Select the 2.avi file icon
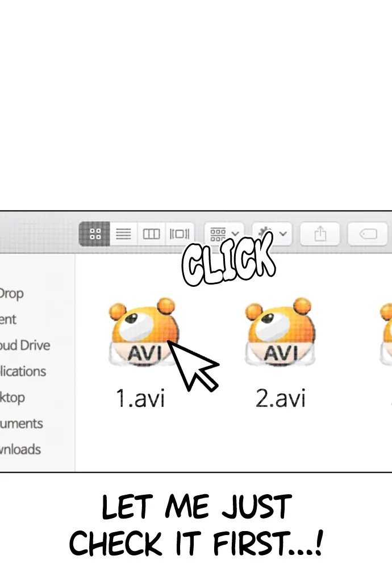392x568 pixels. click(280, 332)
